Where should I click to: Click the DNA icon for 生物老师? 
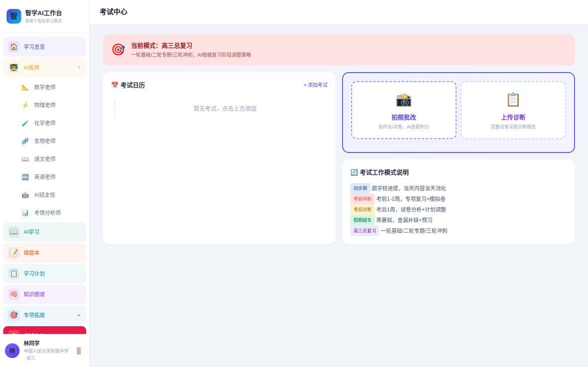point(25,141)
